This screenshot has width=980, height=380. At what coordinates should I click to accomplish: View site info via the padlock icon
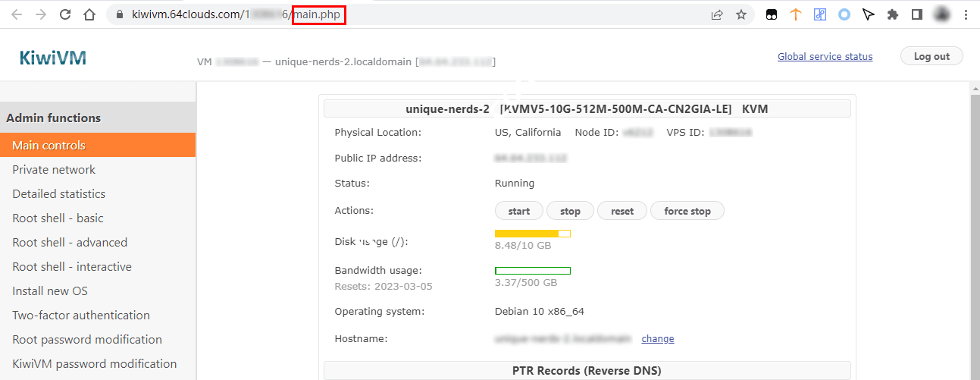[117, 14]
